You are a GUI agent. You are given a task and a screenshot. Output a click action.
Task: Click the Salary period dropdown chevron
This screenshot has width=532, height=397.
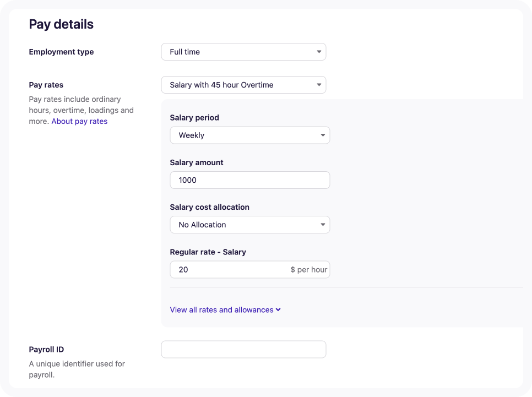pos(323,135)
